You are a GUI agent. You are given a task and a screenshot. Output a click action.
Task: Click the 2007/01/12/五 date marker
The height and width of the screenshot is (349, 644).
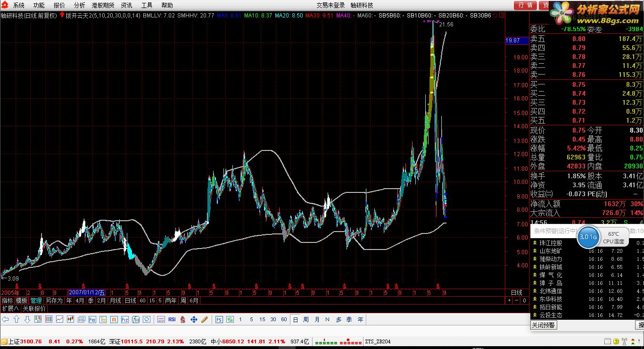[87, 292]
